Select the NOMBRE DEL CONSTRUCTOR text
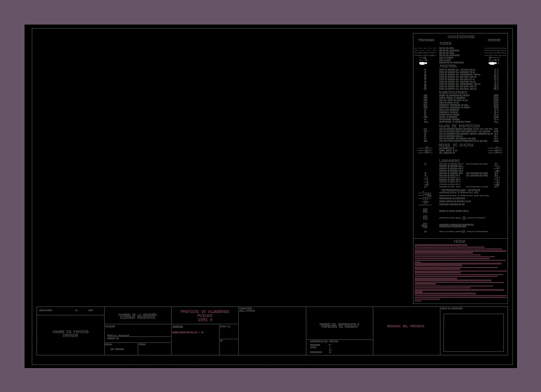The width and height of the screenshot is (541, 392). pos(339,326)
